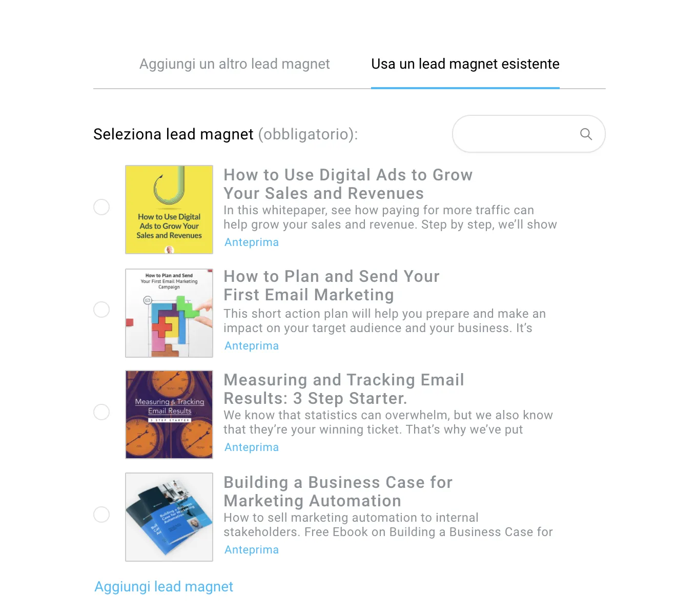The image size is (696, 616).
Task: Preview the Measuring and Tracking Email Results
Action: (x=252, y=447)
